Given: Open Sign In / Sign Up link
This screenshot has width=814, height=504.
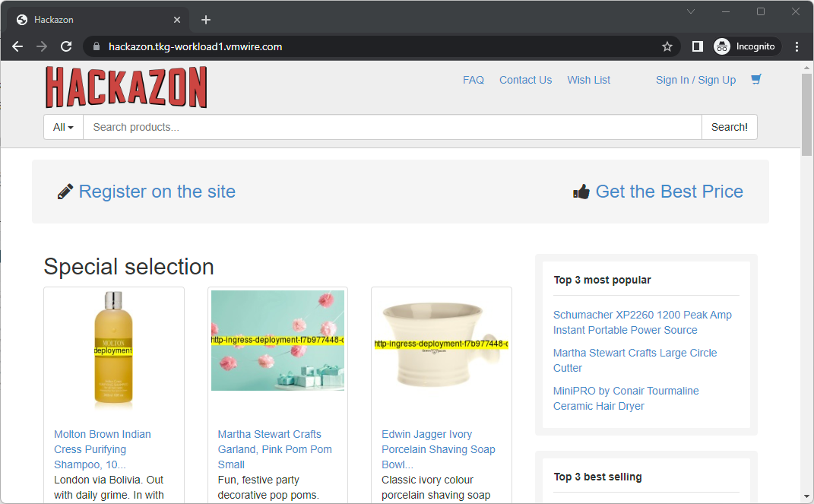Looking at the screenshot, I should (695, 80).
